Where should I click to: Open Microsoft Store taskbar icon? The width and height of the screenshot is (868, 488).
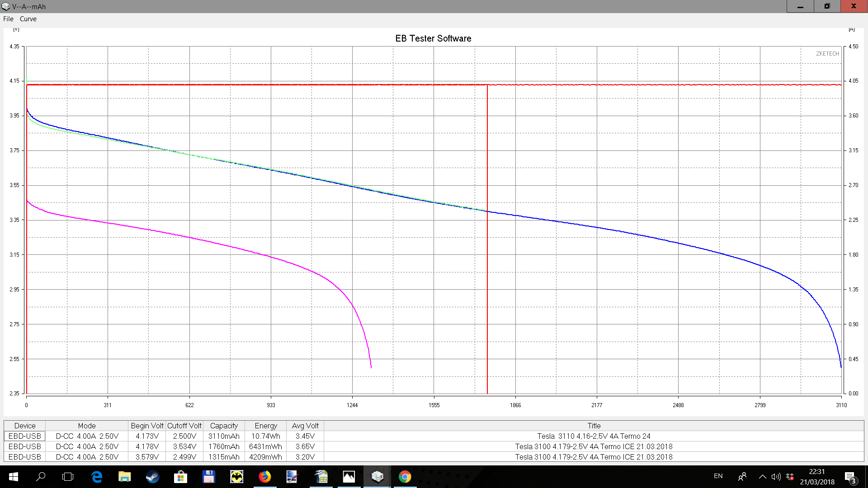coord(180,477)
